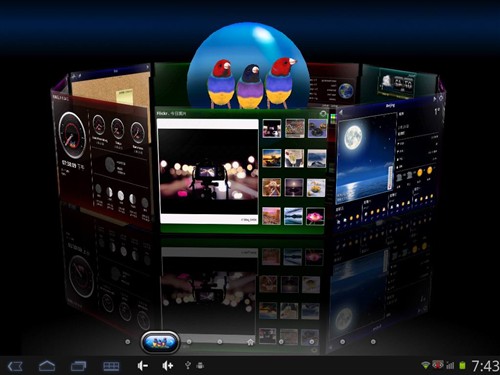Raise volume with the speaker plus icon
Image resolution: width=500 pixels, height=375 pixels.
click(167, 366)
